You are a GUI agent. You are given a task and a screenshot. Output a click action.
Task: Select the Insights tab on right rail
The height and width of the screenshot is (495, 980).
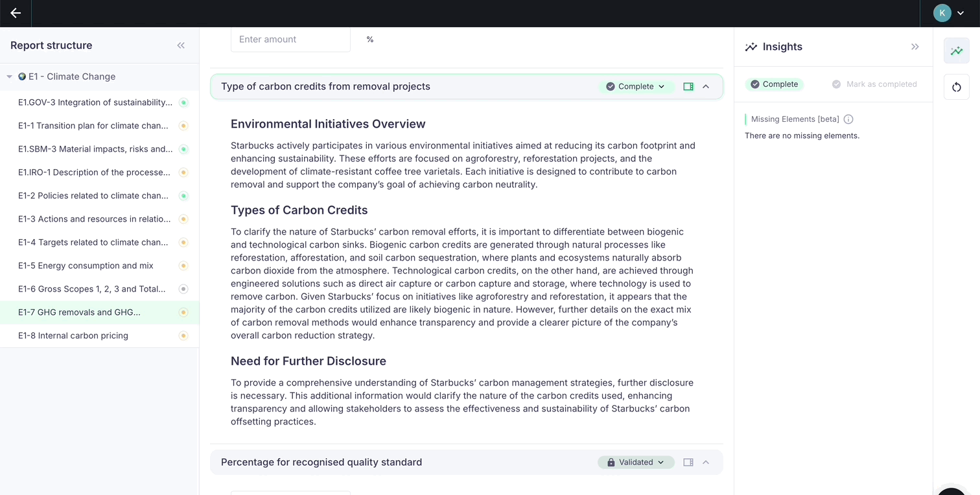(957, 51)
